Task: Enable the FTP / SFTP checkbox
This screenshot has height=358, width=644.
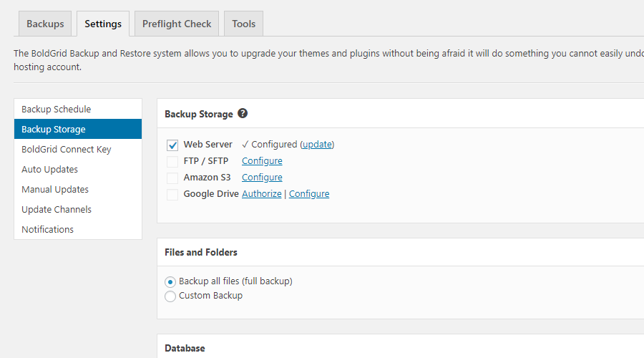Action: tap(172, 161)
